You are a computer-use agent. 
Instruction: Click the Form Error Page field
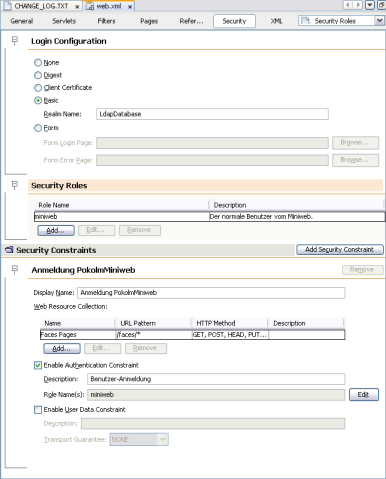[212, 160]
